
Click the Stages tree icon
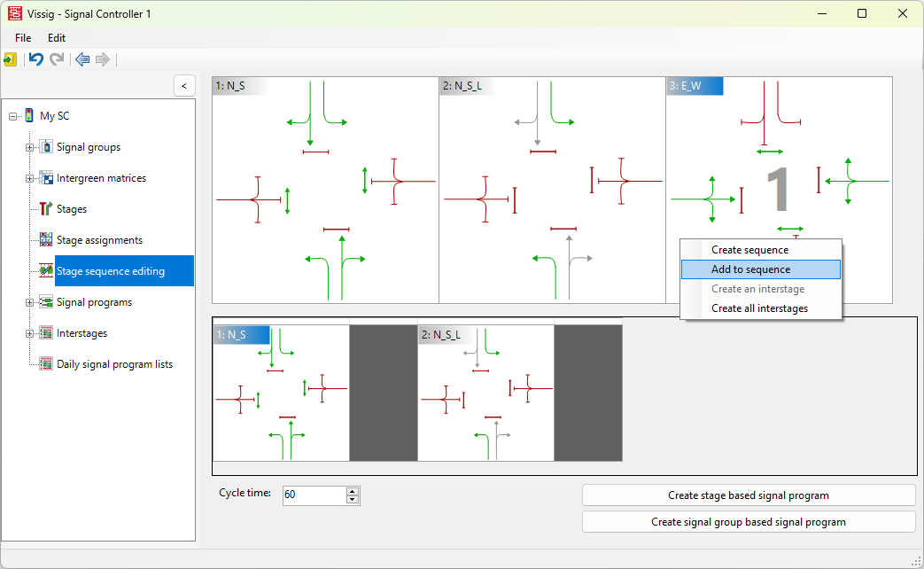46,209
